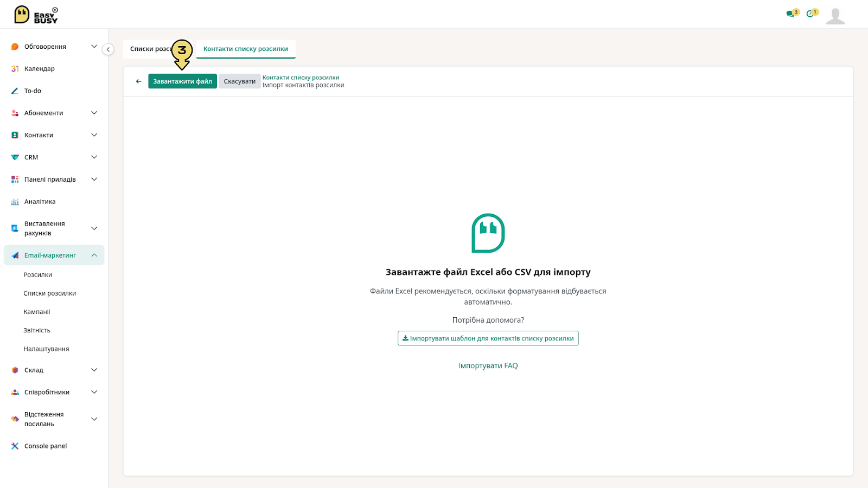This screenshot has height=488, width=868.
Task: Collapse the sidebar with the arrow button
Action: [108, 49]
